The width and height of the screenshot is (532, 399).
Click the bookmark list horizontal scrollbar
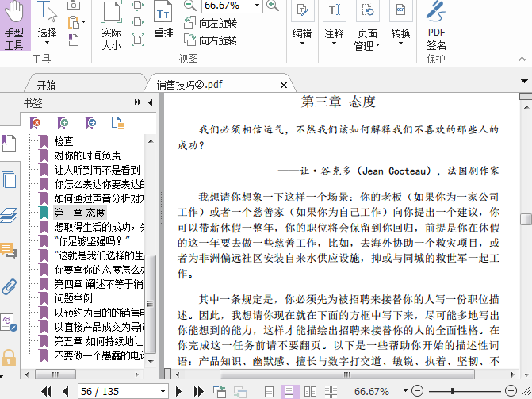click(55, 374)
